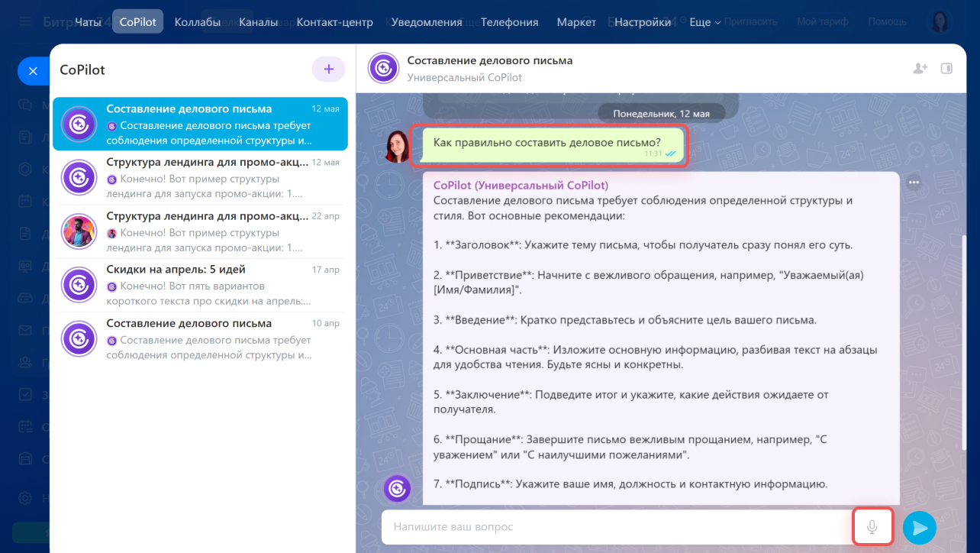Click the 'Помощь' link in top bar

(887, 22)
